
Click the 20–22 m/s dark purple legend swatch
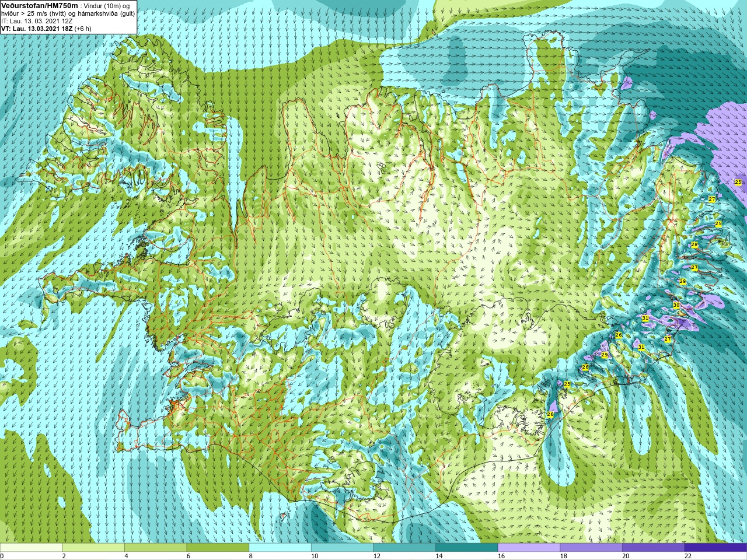(x=654, y=547)
